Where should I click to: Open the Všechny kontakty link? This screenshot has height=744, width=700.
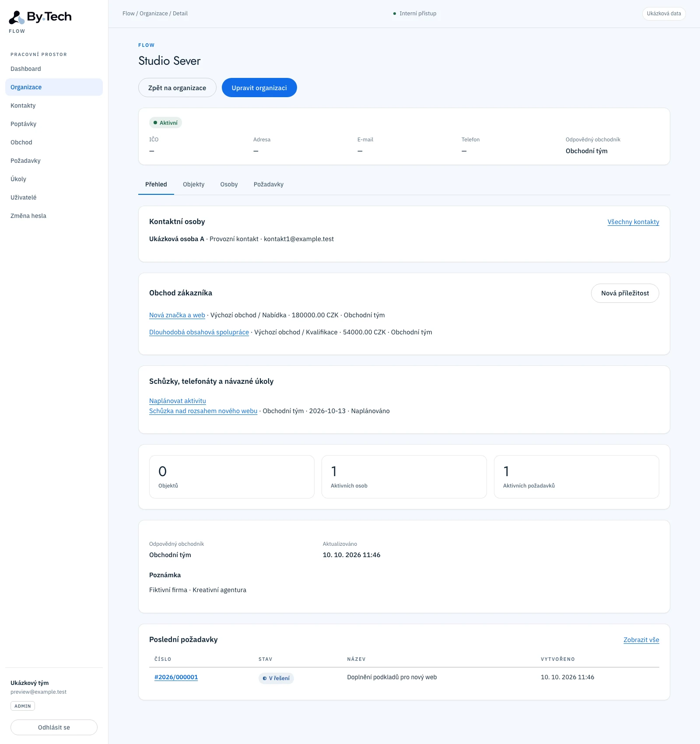click(633, 222)
